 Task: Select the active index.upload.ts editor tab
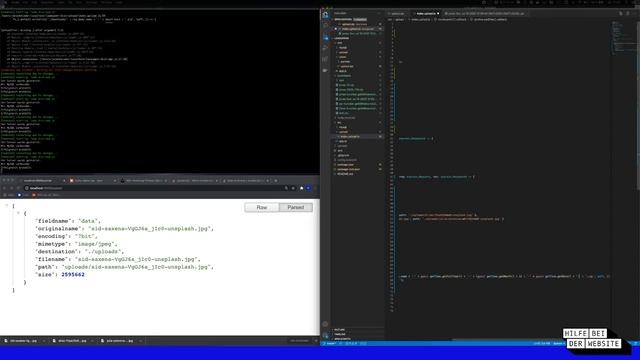(427, 13)
